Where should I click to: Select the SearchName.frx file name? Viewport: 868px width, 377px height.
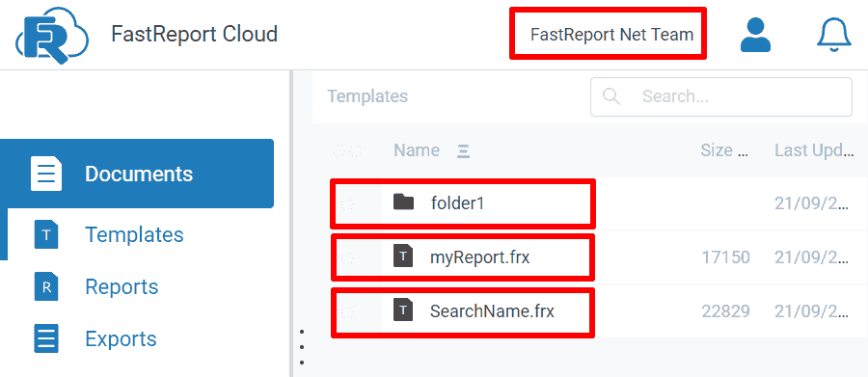[x=492, y=311]
